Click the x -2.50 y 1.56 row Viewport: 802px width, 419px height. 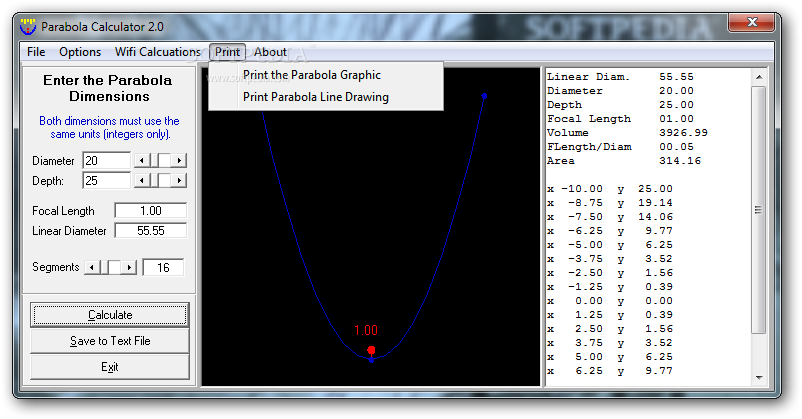pyautogui.click(x=610, y=273)
